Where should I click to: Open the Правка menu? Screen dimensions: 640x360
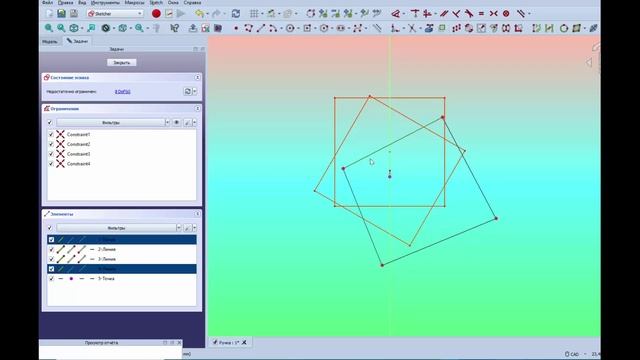(65, 2)
